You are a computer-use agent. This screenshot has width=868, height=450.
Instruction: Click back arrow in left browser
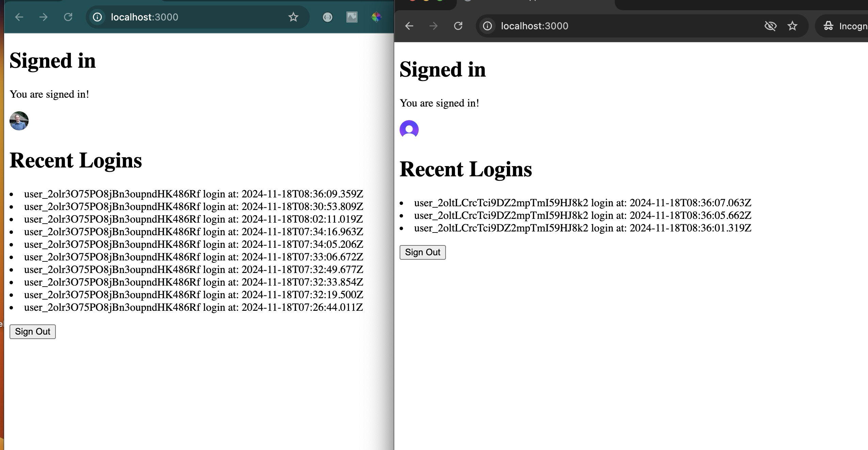pos(19,17)
